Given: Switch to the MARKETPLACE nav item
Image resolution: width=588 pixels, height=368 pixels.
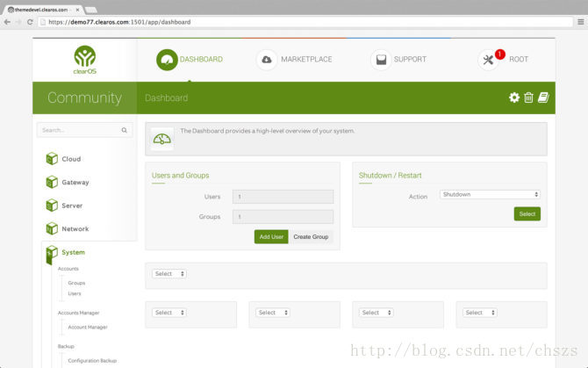Looking at the screenshot, I should coord(306,59).
